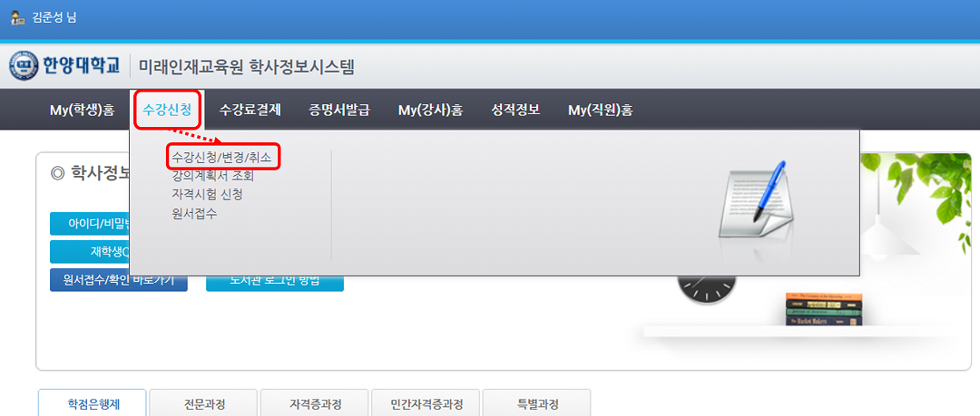Select the 성적정보 menu
Image resolution: width=980 pixels, height=416 pixels.
pos(515,111)
